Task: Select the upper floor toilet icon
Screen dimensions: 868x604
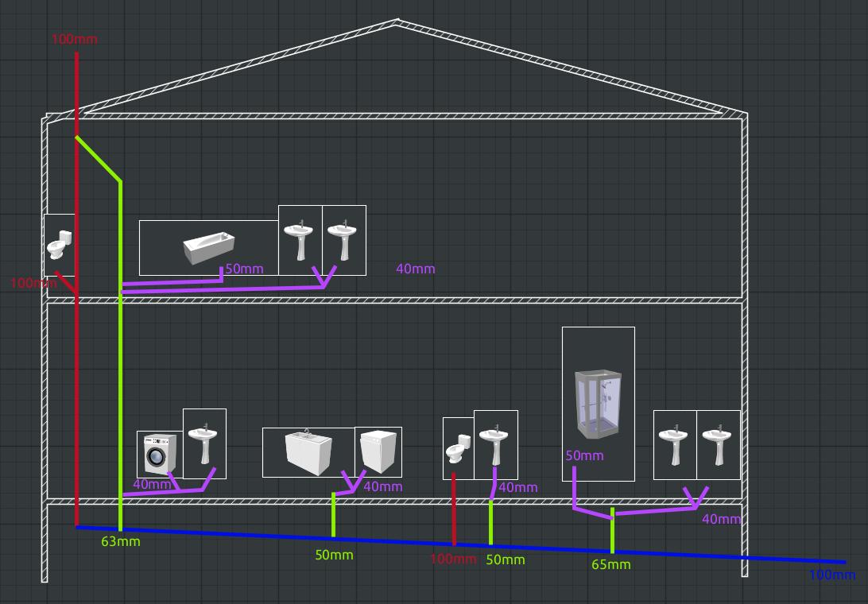Action: [60, 245]
